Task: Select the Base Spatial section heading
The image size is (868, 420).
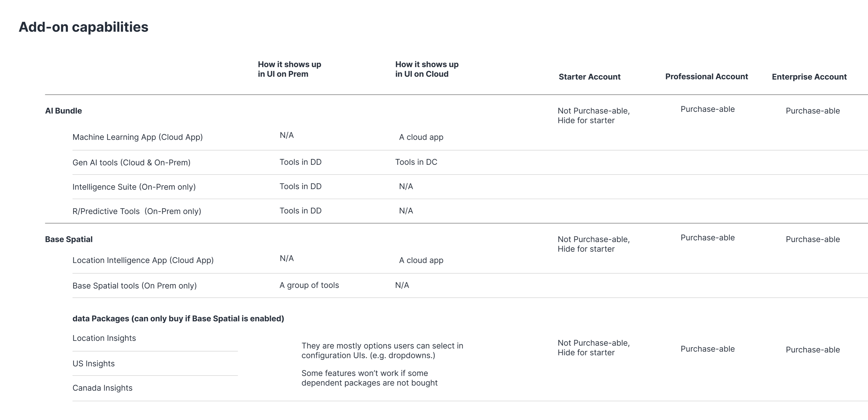Action: coord(69,239)
